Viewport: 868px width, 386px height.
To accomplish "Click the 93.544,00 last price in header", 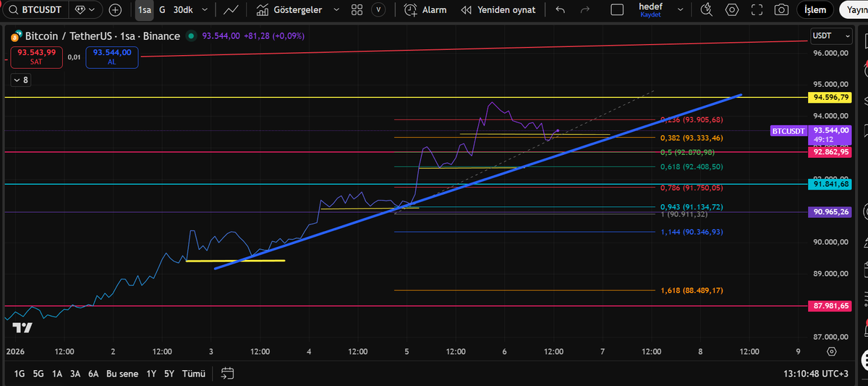I will click(x=222, y=36).
